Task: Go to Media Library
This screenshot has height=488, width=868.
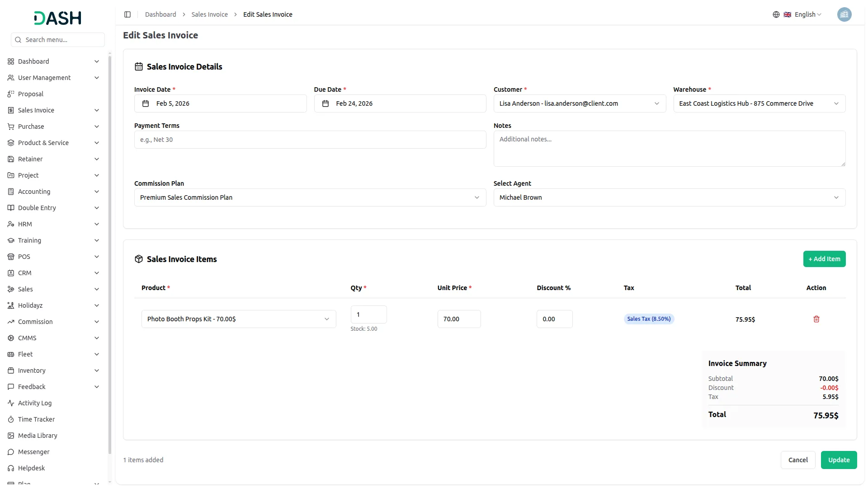Action: pyautogui.click(x=38, y=436)
